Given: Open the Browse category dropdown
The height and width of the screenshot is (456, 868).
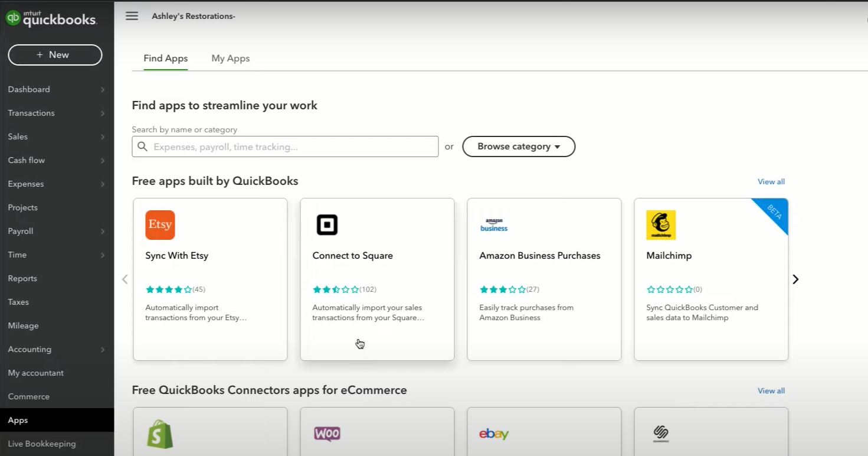Looking at the screenshot, I should [519, 146].
